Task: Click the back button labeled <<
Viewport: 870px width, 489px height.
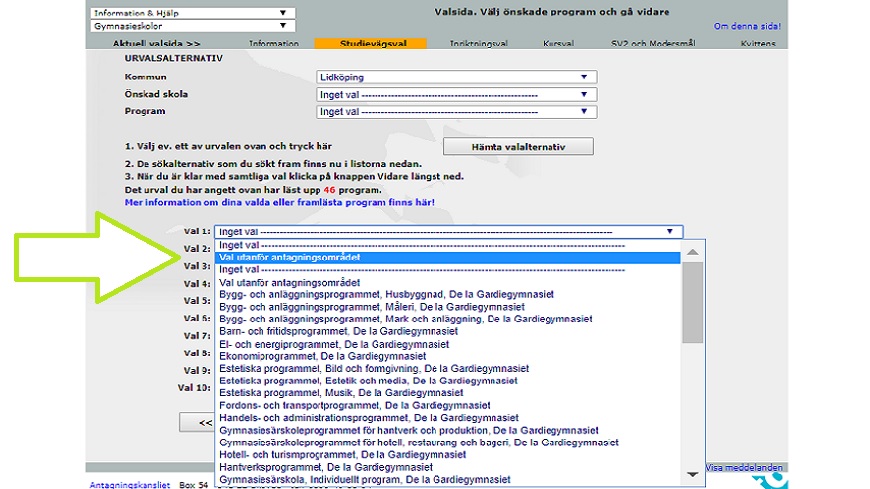Action: (x=197, y=422)
